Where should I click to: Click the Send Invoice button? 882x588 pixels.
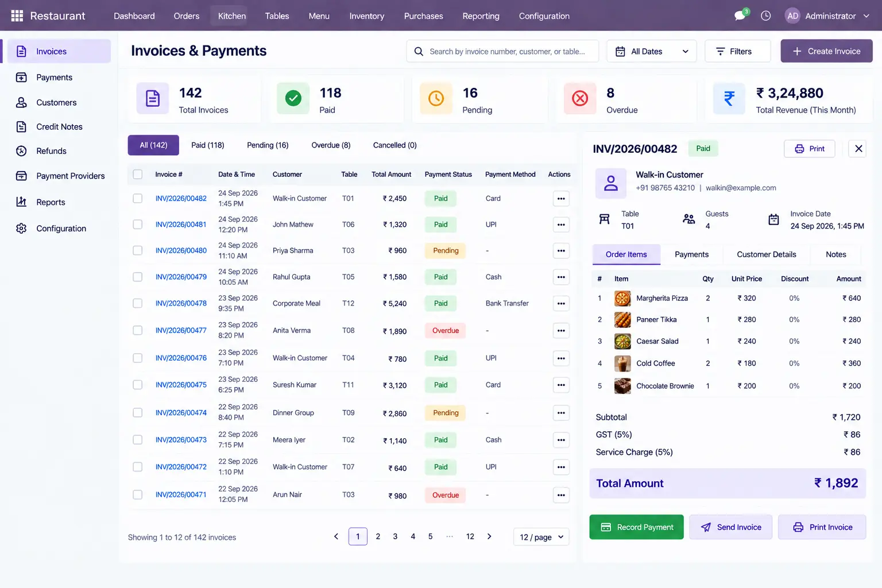[x=730, y=527]
